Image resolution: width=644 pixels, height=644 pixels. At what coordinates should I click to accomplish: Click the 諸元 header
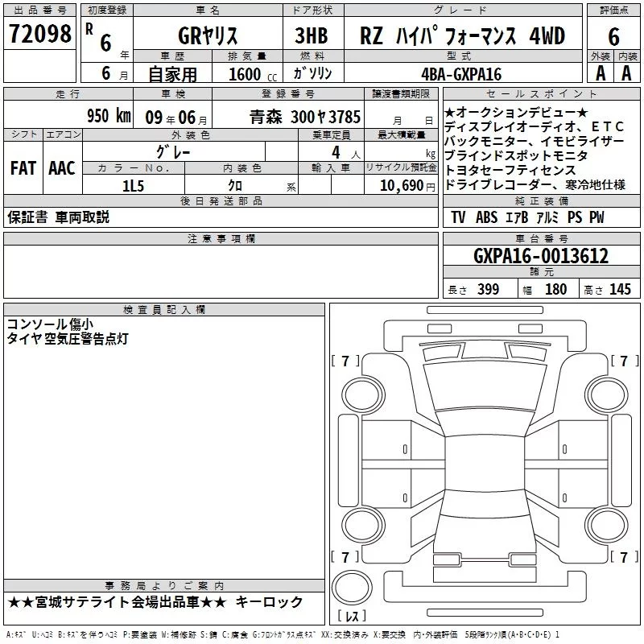pyautogui.click(x=541, y=271)
